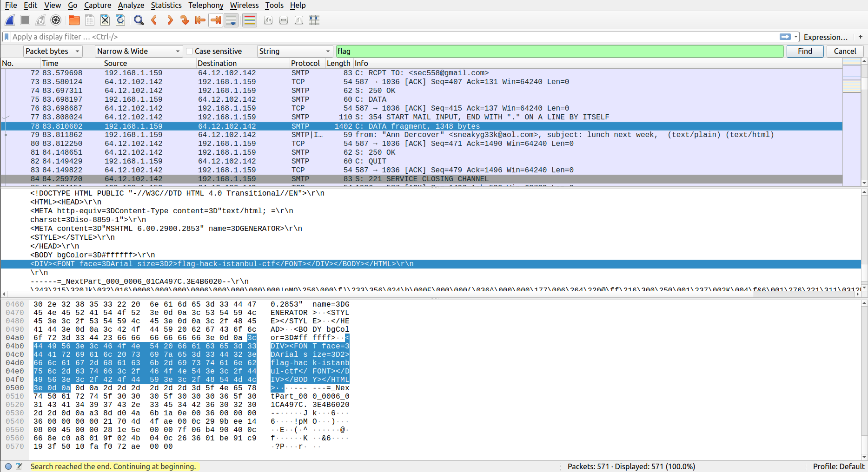Start capturing packets with the shark fin icon

click(10, 20)
